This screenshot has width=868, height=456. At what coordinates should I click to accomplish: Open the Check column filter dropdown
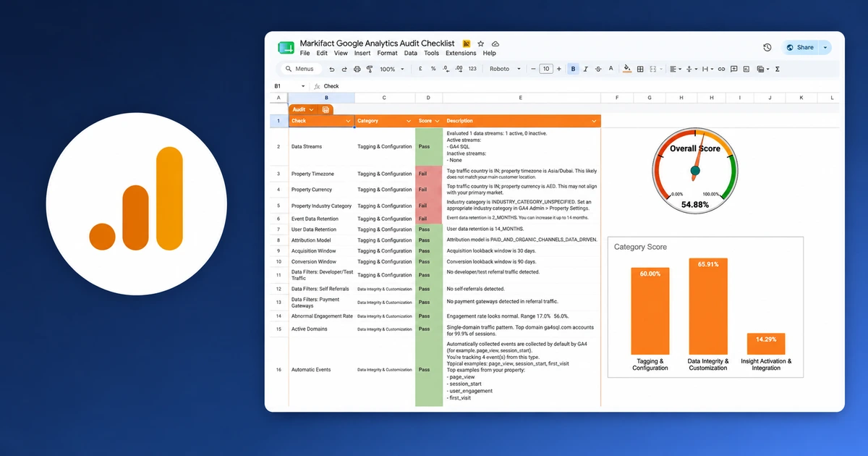coord(348,121)
